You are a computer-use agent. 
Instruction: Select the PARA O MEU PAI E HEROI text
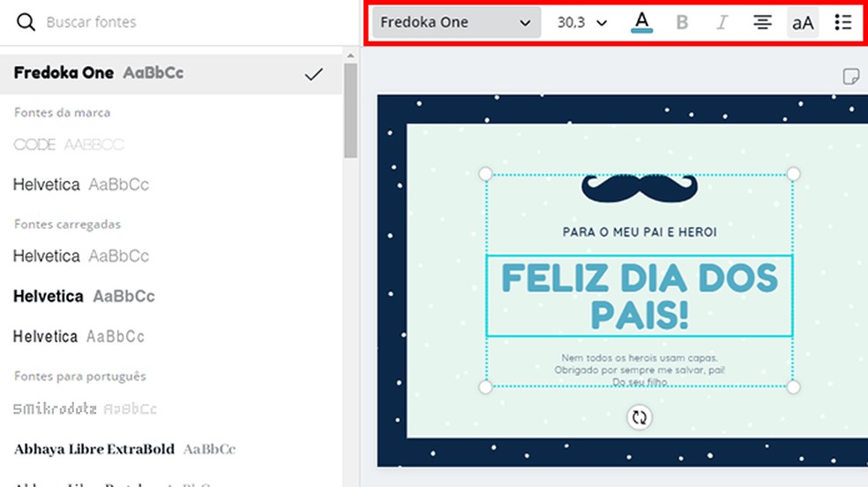[640, 232]
